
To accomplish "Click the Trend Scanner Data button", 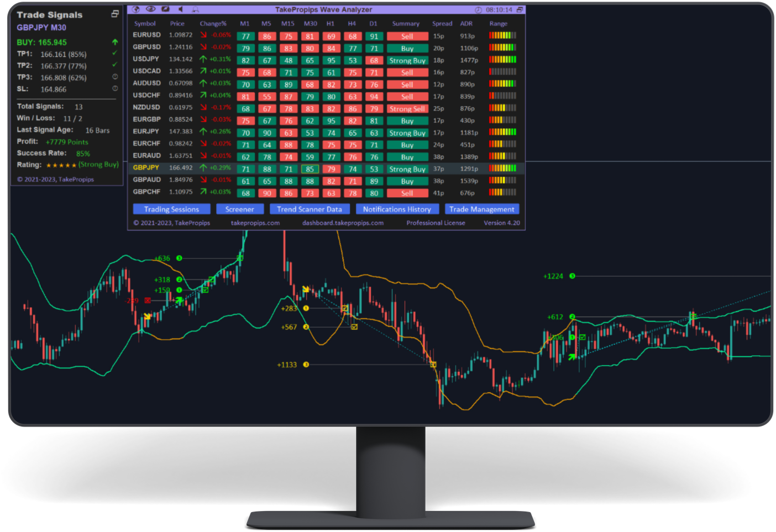I will [x=309, y=209].
